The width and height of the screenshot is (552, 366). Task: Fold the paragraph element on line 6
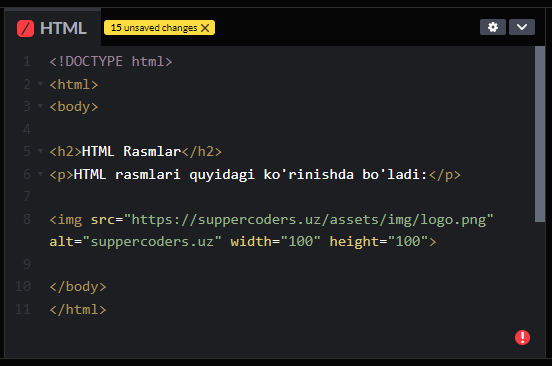(40, 174)
